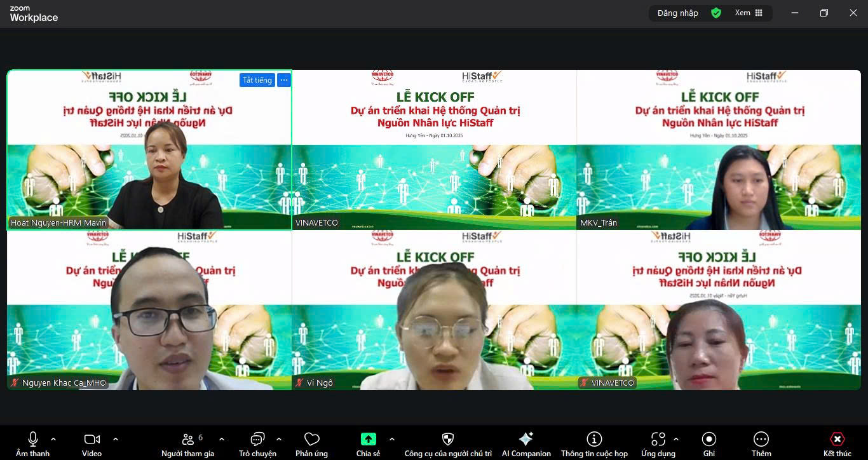Expand share options arrow next to Chia sẻ
The height and width of the screenshot is (460, 868).
[x=392, y=439]
